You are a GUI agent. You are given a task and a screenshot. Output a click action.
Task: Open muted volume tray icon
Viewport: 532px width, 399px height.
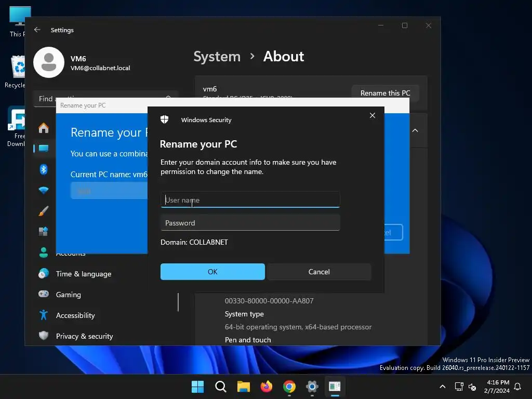pyautogui.click(x=472, y=387)
